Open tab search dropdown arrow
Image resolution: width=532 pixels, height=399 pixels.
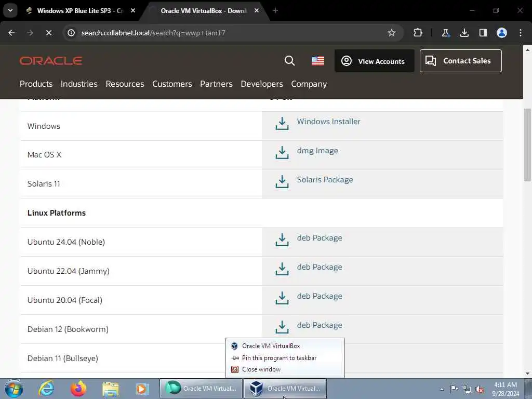[x=10, y=10]
